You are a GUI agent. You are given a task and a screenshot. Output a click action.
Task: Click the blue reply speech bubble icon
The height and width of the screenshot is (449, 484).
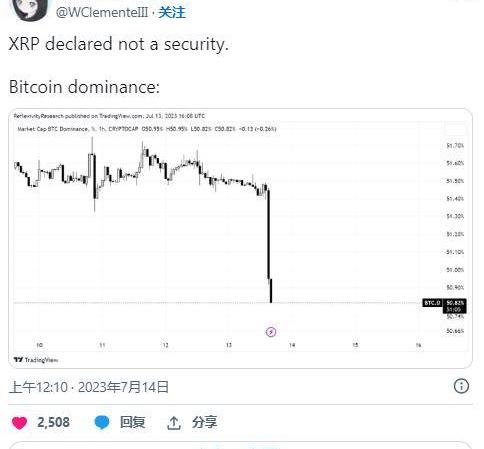tap(102, 422)
